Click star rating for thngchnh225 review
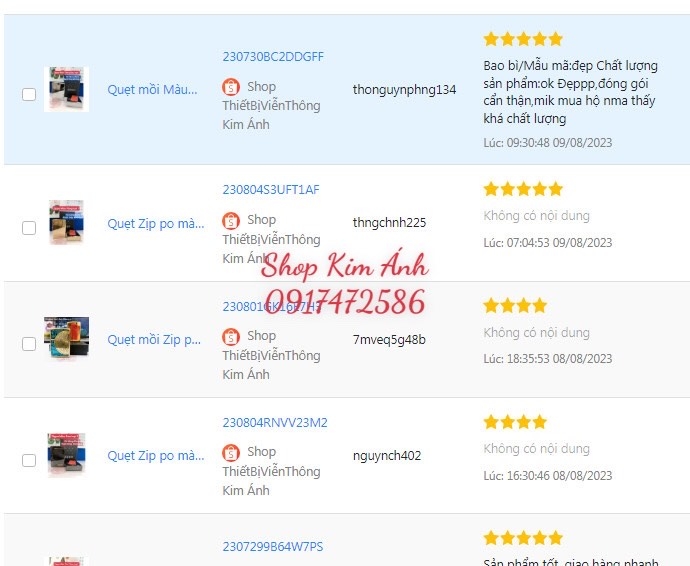Screen dimensions: 690x566 (523, 189)
